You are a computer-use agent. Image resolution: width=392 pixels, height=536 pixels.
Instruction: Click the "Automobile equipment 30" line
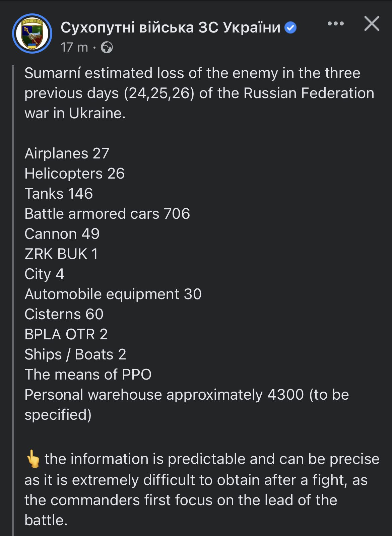(113, 294)
